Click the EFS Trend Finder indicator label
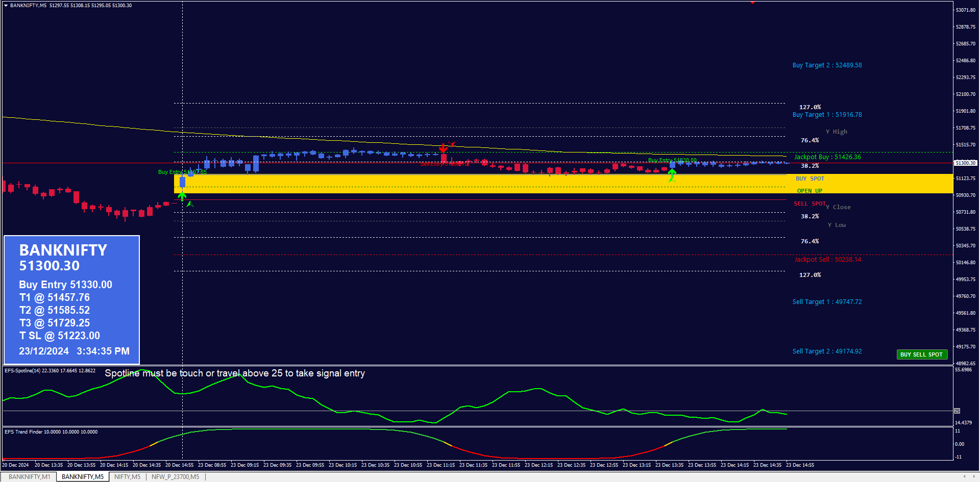Viewport: 980px width, 482px height. pos(51,432)
